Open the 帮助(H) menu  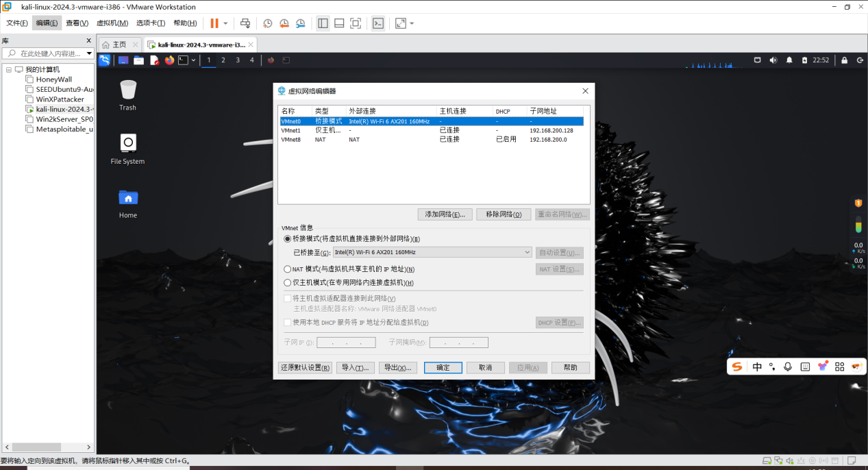185,23
